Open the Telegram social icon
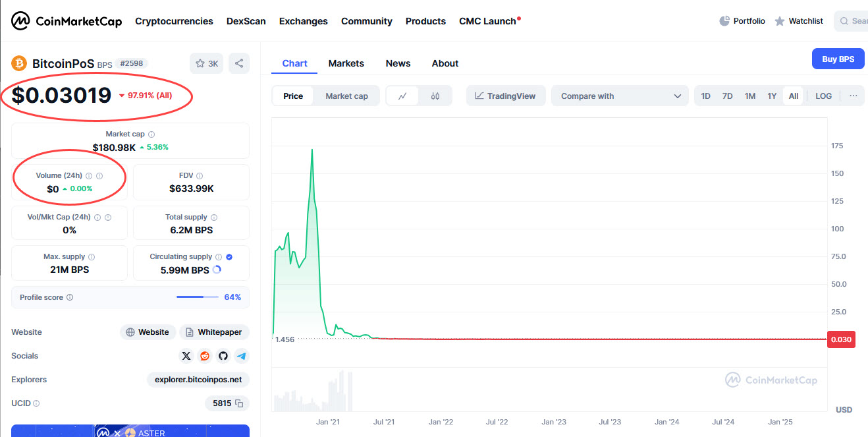 (242, 356)
